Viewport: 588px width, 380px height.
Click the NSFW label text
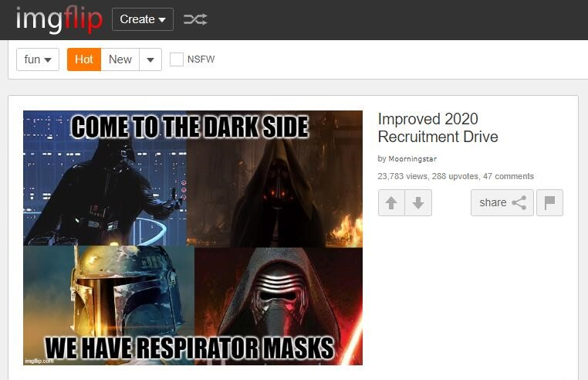[x=201, y=59]
